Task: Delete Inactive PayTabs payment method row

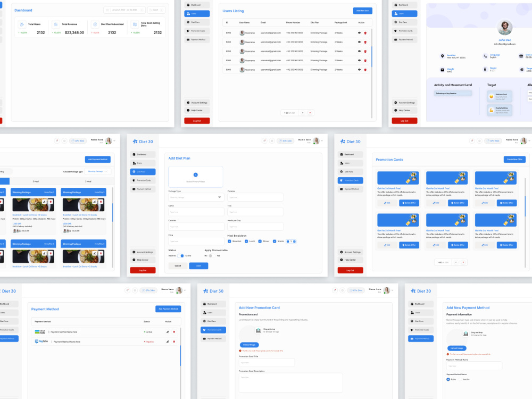Action: pos(174,342)
